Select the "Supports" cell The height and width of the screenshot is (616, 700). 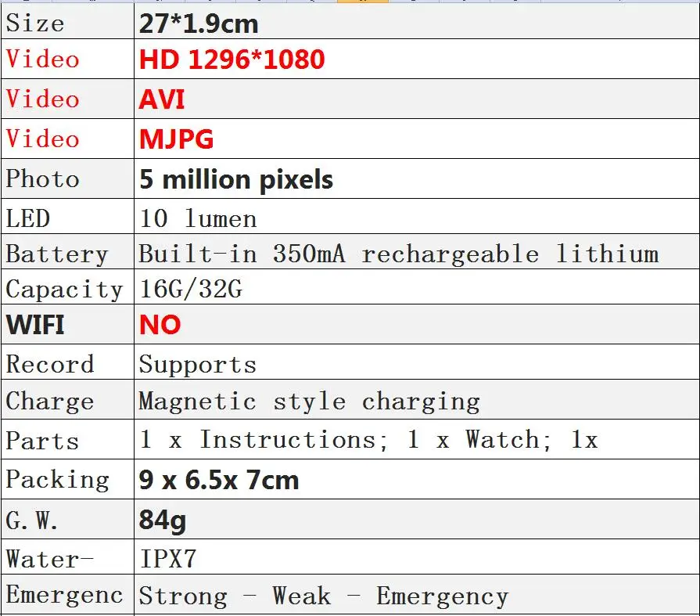tap(417, 362)
